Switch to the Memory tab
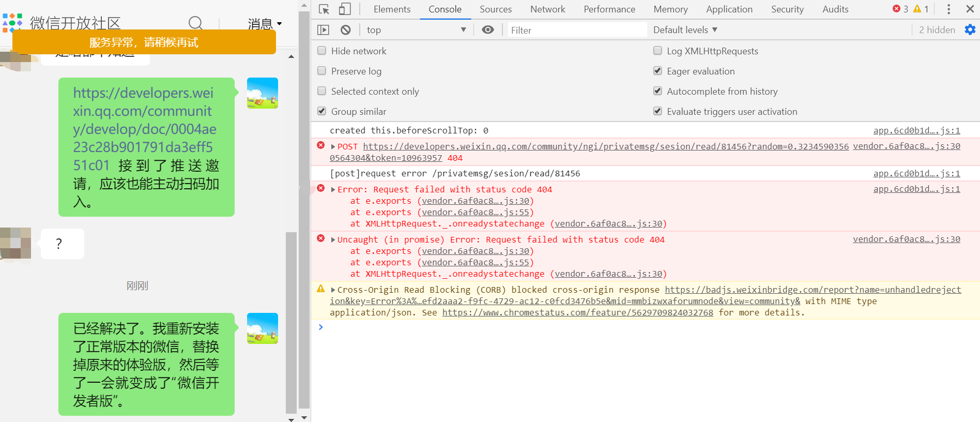Viewport: 980px width, 422px height. point(670,9)
